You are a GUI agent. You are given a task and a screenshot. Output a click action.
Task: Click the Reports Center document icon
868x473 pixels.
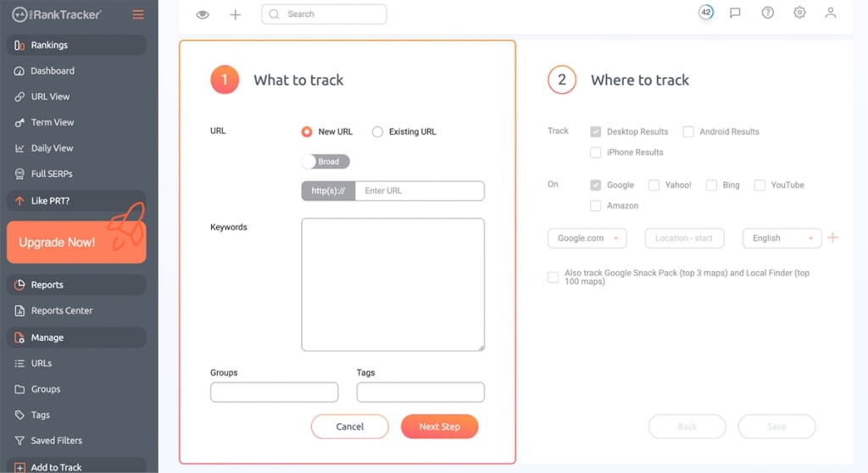[x=19, y=311]
